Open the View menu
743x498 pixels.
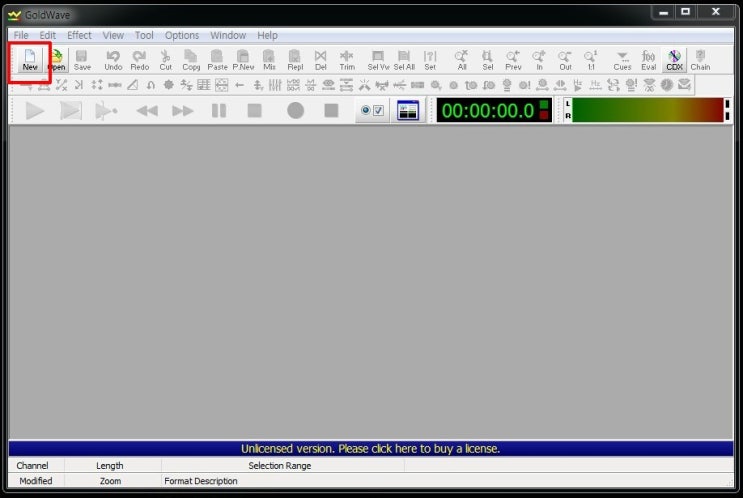[x=113, y=35]
